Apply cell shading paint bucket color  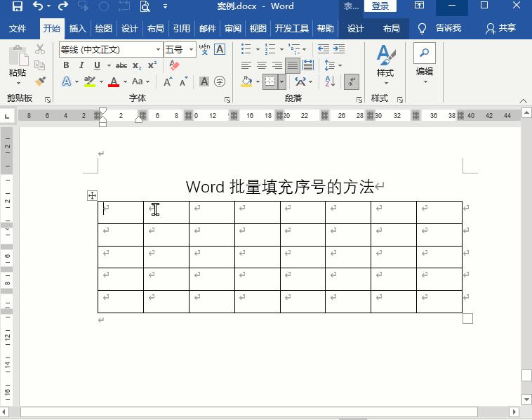pos(246,81)
